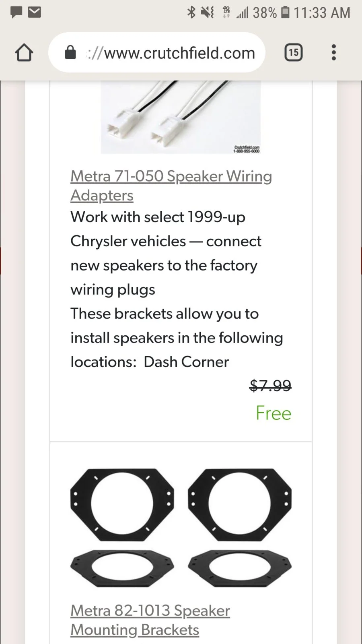Open Metra 71-050 Speaker Wiring Adapters link
362x644 pixels.
[171, 186]
